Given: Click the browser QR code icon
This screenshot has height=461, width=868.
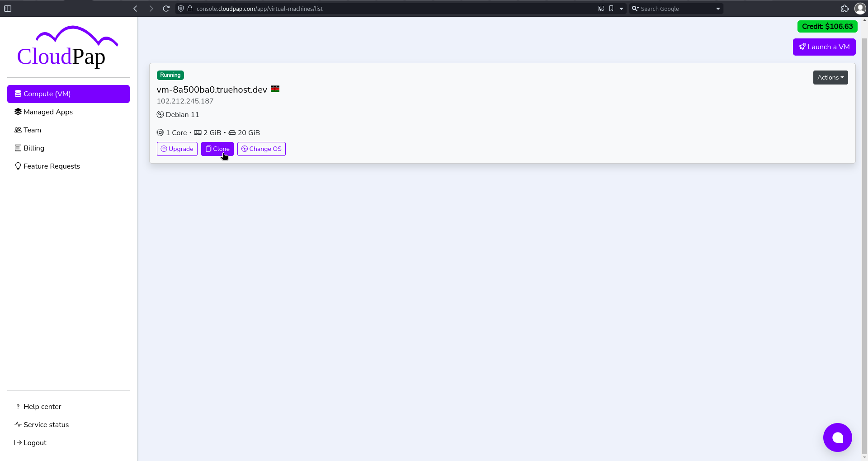Looking at the screenshot, I should [602, 8].
